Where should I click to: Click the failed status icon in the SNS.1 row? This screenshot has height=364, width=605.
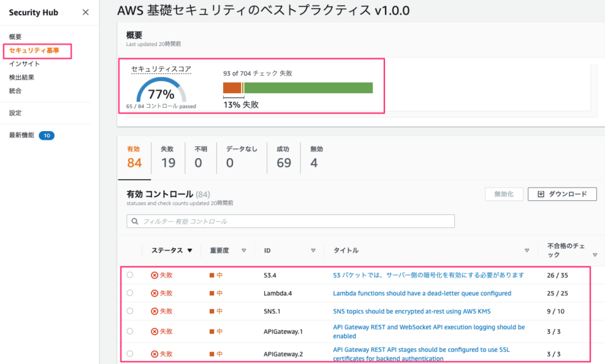(x=154, y=311)
